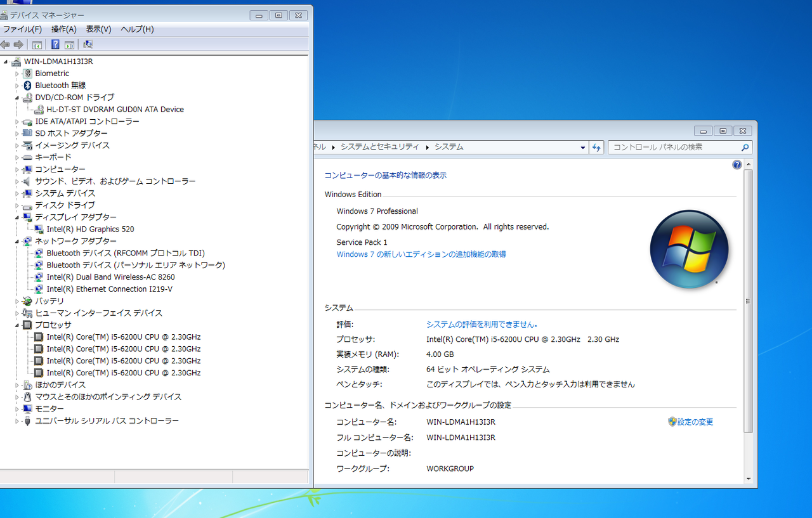Click the コンピューターの基本的な情報の表示 heading
Image resolution: width=812 pixels, height=518 pixels.
pos(385,175)
